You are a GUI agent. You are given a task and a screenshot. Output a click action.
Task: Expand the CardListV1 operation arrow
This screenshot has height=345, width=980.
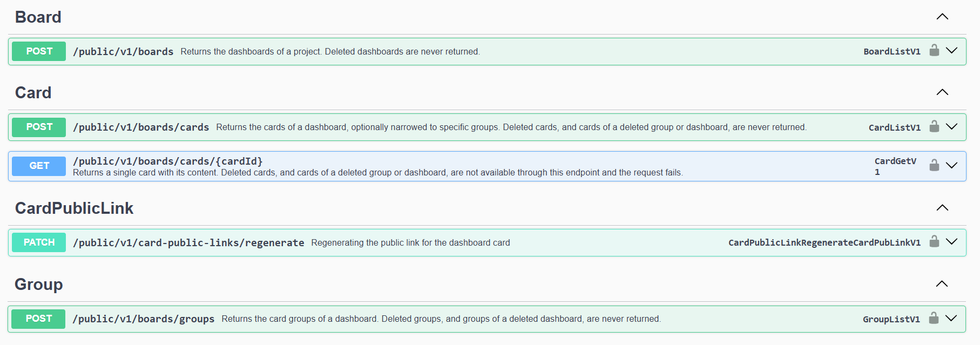tap(952, 126)
